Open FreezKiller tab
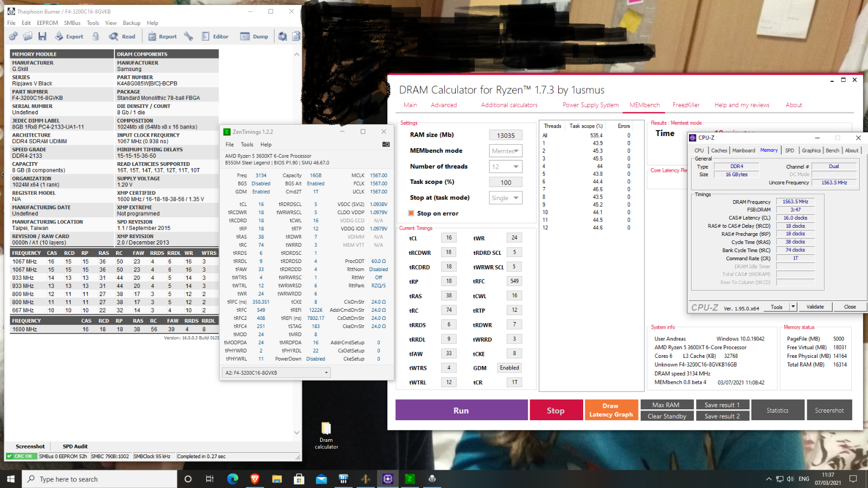 (686, 105)
